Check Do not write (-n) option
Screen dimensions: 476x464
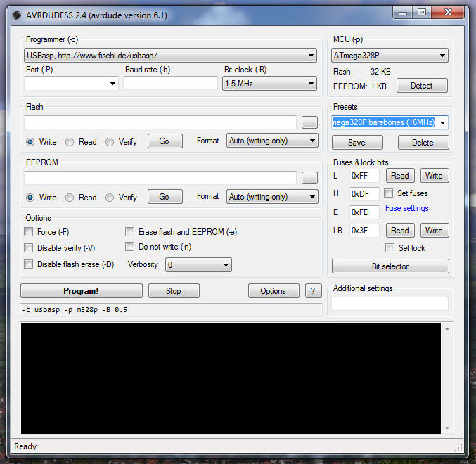tap(129, 247)
